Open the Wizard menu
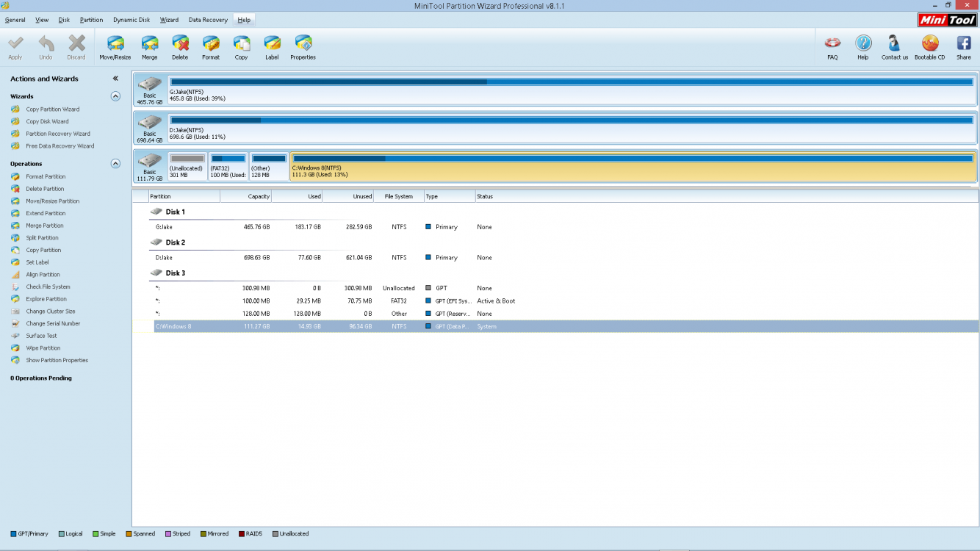Image resolution: width=980 pixels, height=551 pixels. pyautogui.click(x=169, y=20)
